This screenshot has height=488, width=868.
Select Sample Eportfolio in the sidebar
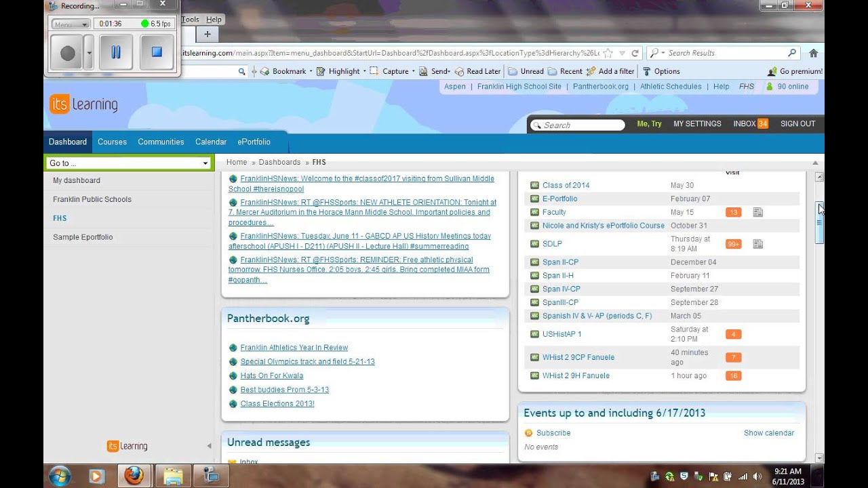pyautogui.click(x=83, y=237)
